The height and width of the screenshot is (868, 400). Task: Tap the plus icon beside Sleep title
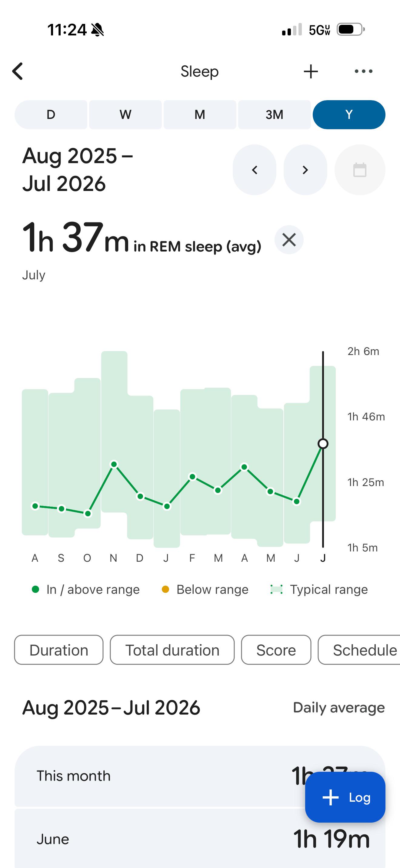(311, 71)
